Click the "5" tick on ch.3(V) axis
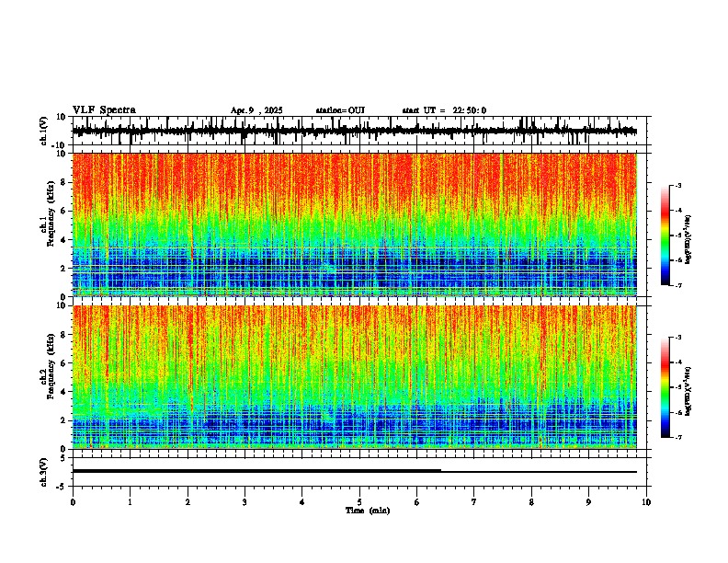 pos(64,458)
